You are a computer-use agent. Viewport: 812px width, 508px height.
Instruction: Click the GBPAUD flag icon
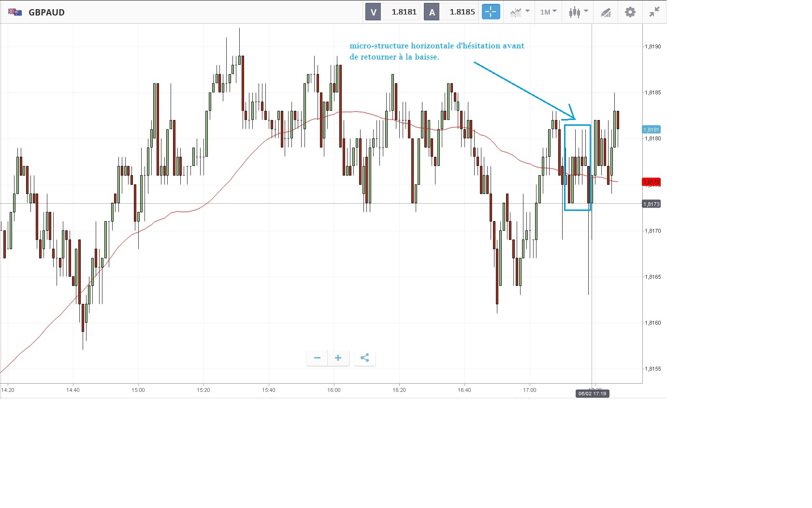tap(15, 12)
